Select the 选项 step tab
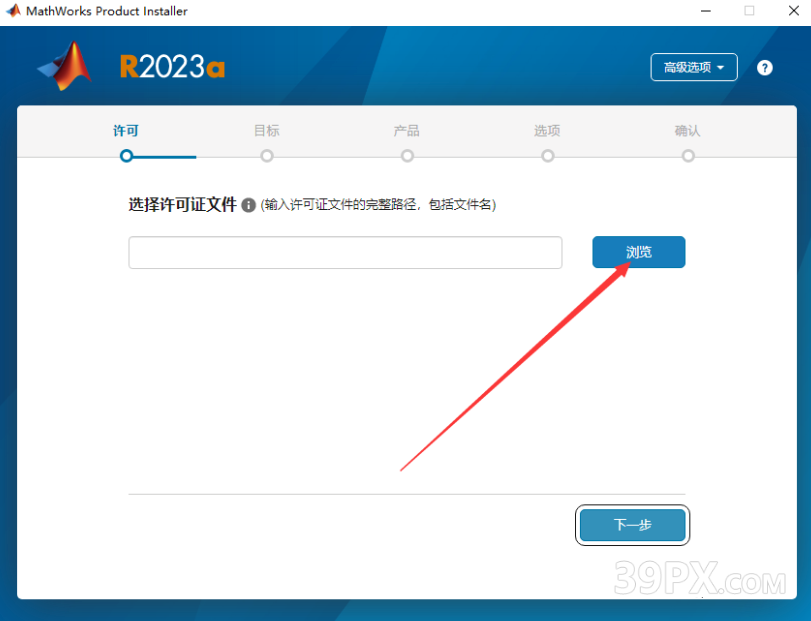This screenshot has height=621, width=811. tap(547, 131)
